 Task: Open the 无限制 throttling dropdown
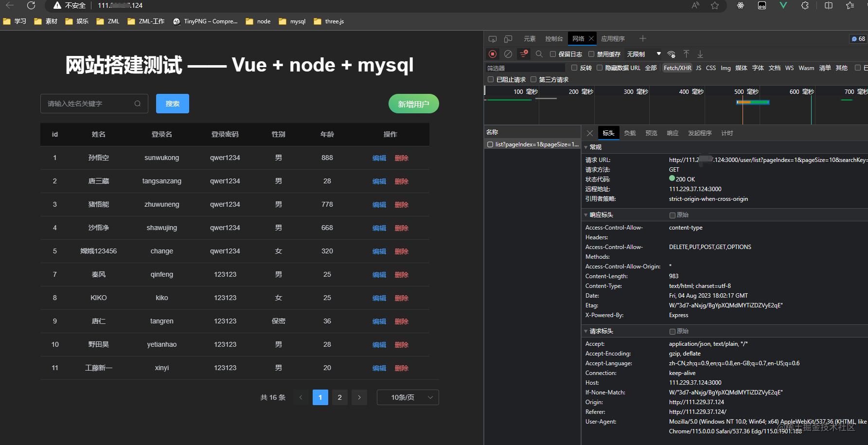(644, 54)
